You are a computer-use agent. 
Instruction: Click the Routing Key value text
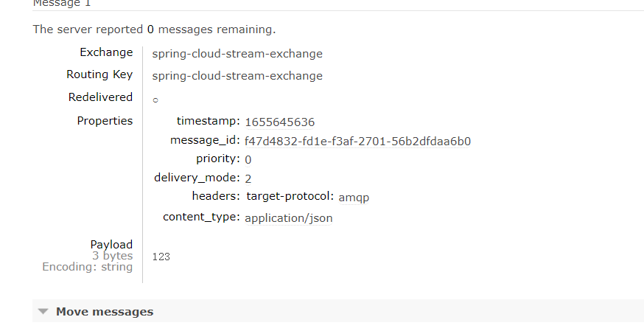[x=237, y=76]
